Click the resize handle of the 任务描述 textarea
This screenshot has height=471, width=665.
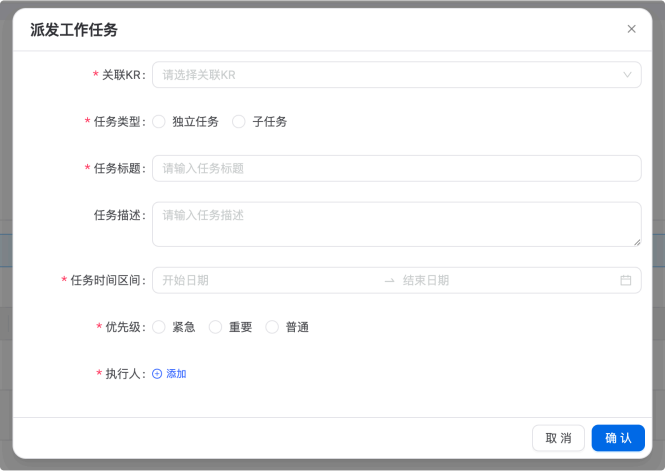click(636, 241)
